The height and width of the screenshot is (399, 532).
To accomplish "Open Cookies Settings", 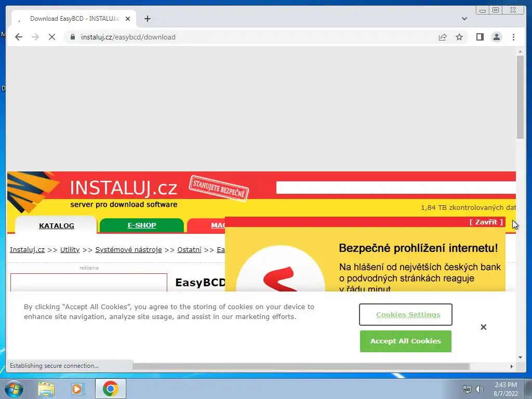I will (405, 314).
